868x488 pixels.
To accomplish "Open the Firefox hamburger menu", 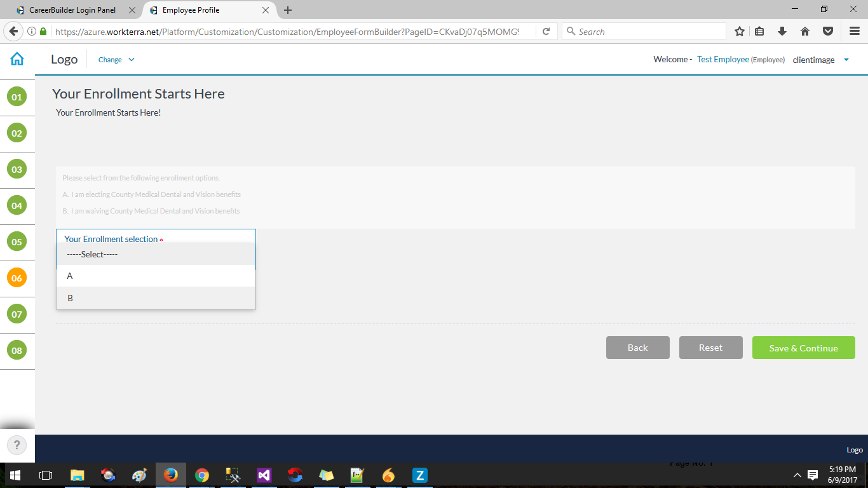I will [855, 31].
